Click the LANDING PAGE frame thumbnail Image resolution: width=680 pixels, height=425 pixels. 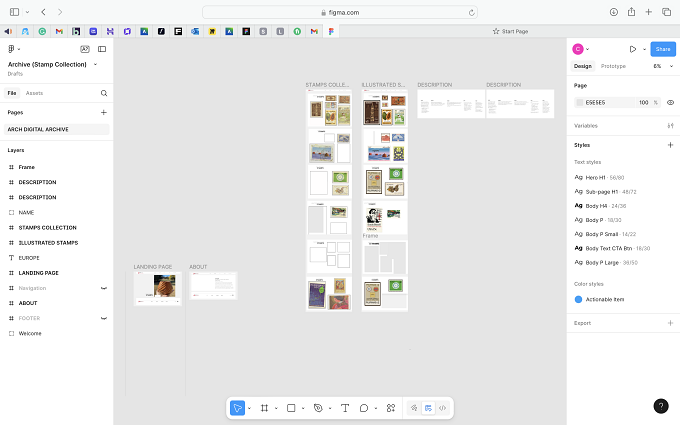158,288
